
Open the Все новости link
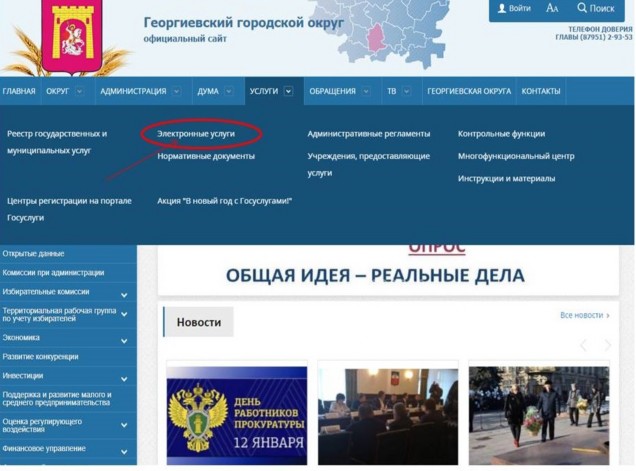pyautogui.click(x=584, y=315)
